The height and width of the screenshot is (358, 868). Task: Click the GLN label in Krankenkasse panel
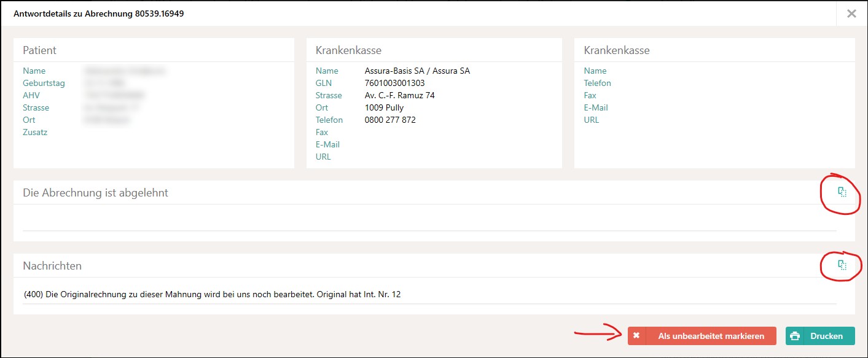point(324,83)
